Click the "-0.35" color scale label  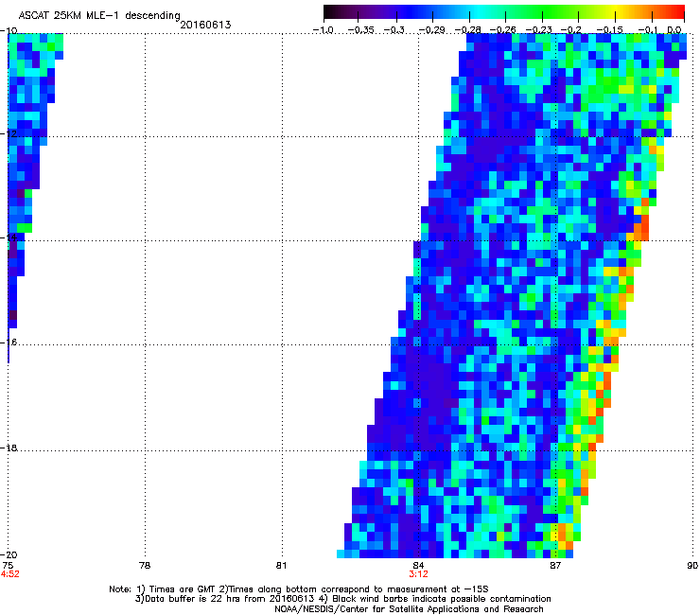point(360,30)
